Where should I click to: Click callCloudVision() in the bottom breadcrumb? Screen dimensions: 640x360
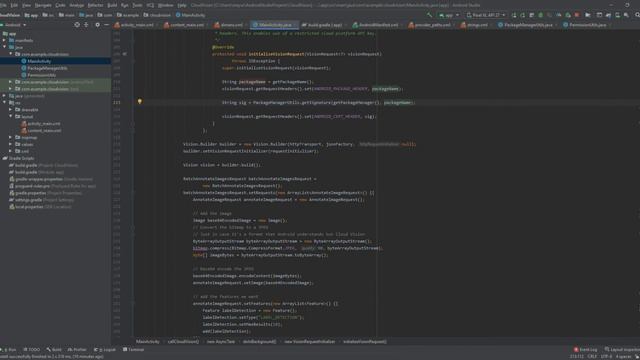pyautogui.click(x=183, y=342)
